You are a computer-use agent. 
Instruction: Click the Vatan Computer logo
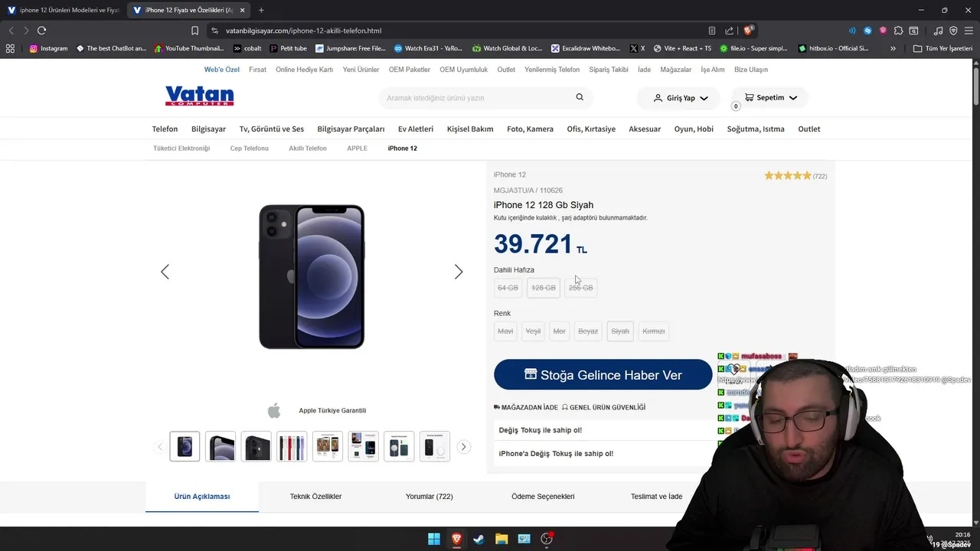199,96
